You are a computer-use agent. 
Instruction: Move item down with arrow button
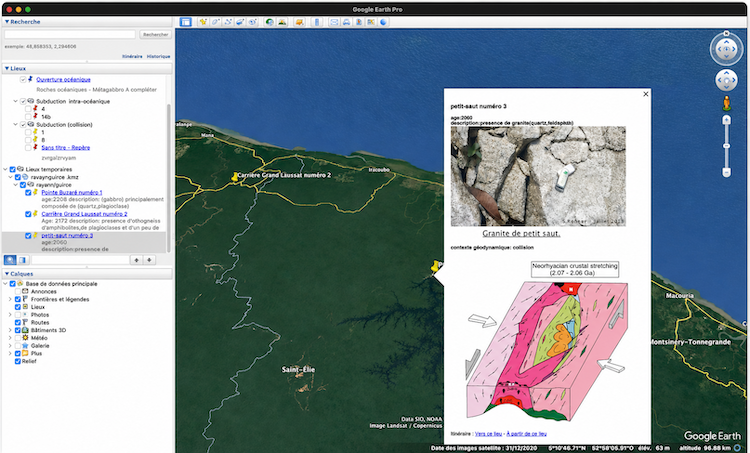[149, 260]
